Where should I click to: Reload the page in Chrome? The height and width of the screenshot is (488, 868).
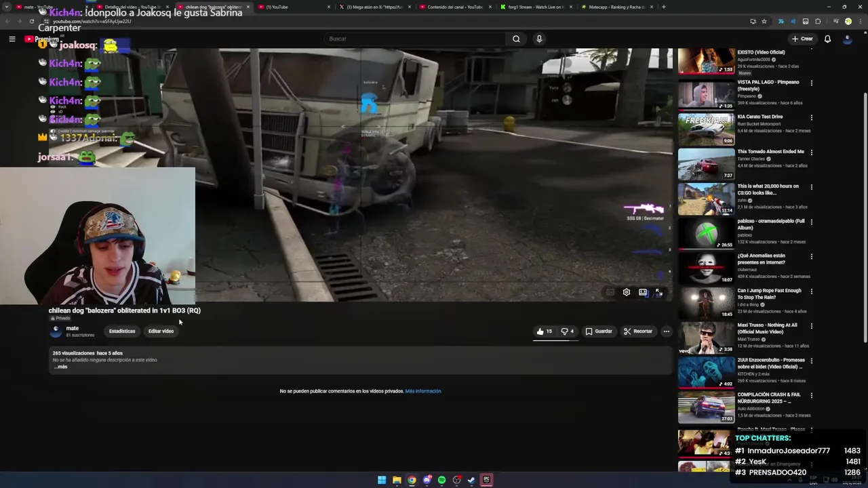pyautogui.click(x=31, y=21)
